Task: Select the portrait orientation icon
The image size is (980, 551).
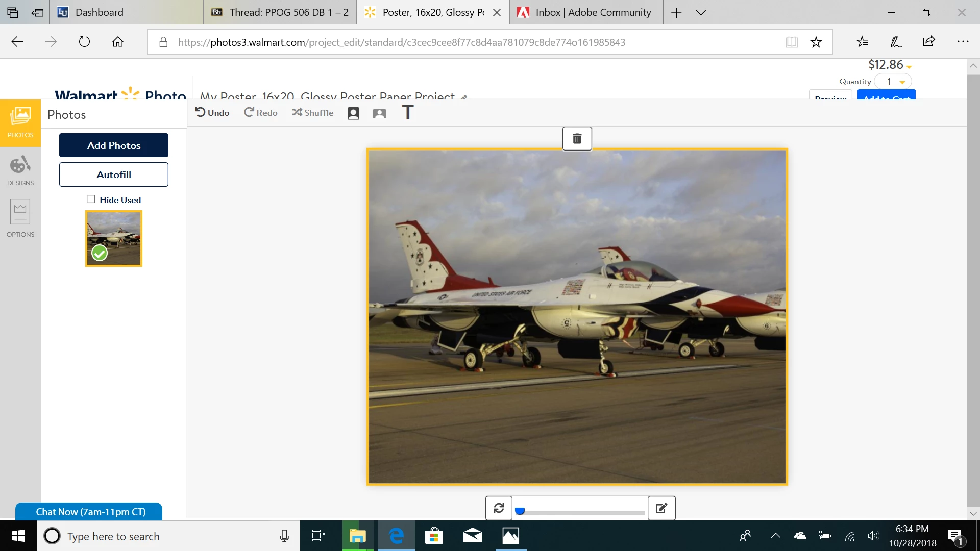Action: click(353, 113)
